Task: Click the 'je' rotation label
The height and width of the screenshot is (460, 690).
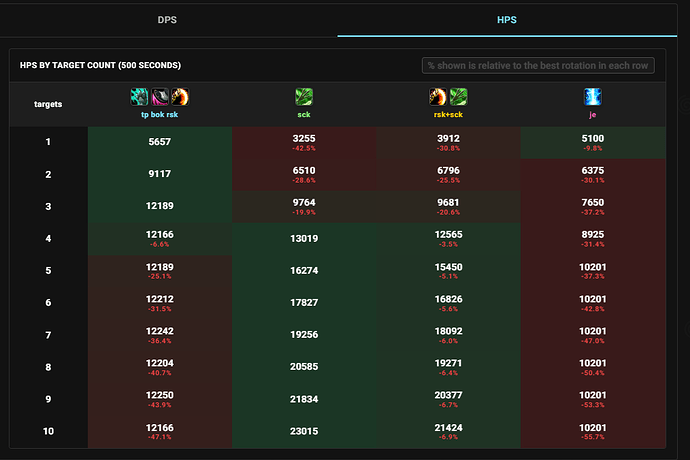Action: point(593,114)
